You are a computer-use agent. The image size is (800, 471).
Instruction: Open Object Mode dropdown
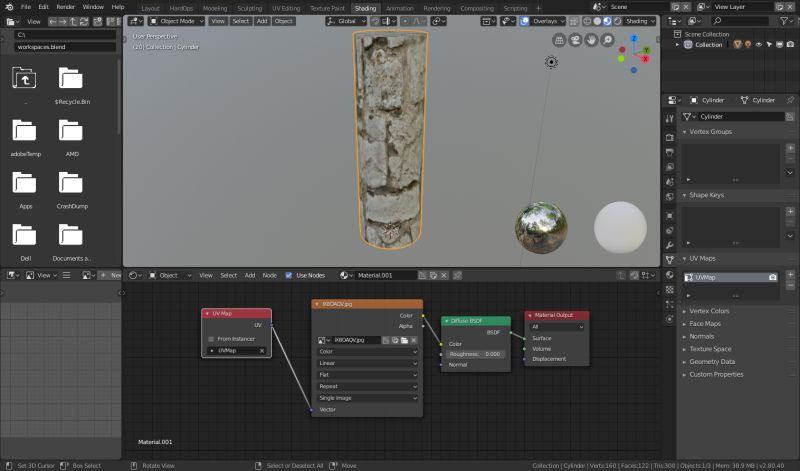[177, 21]
